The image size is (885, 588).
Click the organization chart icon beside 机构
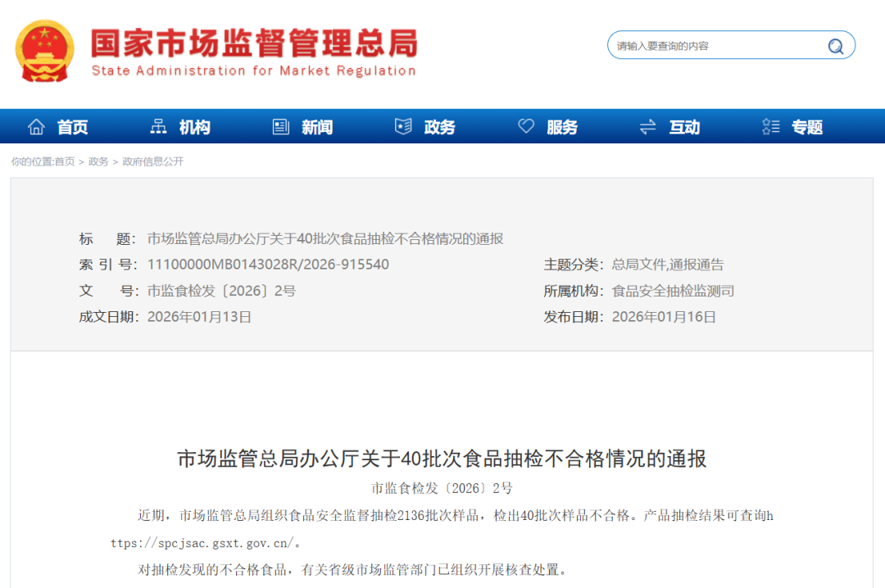[158, 127]
